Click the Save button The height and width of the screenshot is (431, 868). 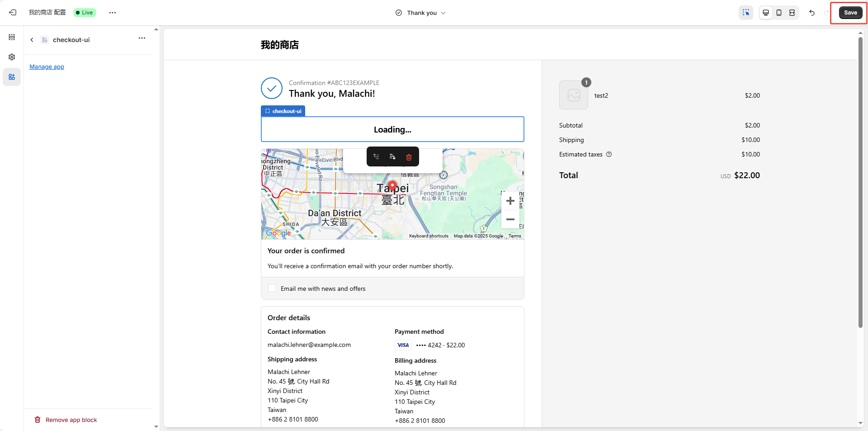coord(850,13)
